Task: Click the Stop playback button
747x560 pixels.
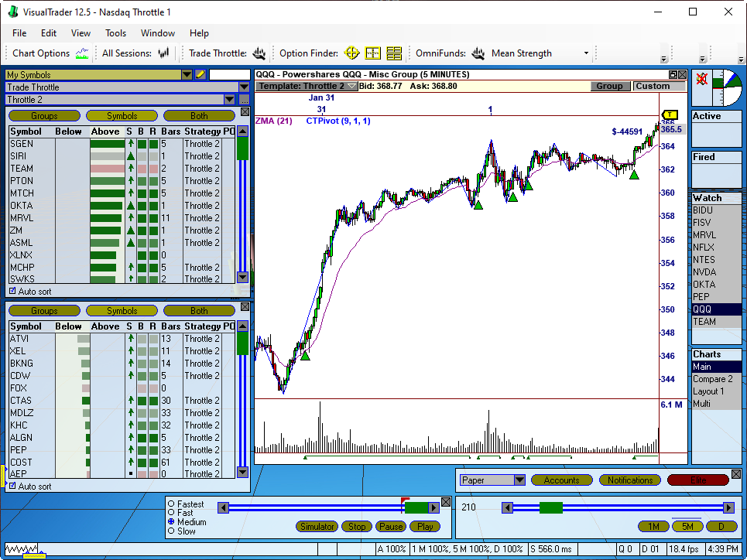Action: point(357,526)
